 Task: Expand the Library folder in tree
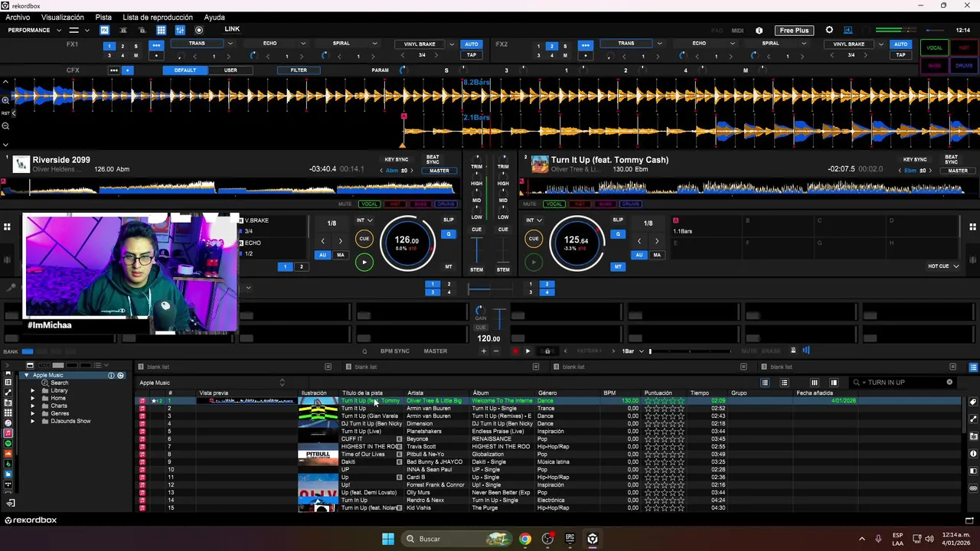pyautogui.click(x=33, y=391)
